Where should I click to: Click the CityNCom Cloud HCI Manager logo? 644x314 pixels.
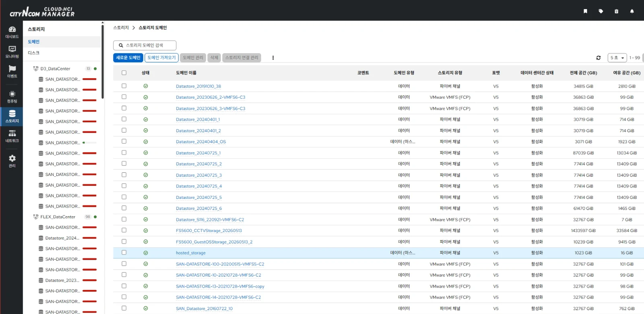coord(42,12)
